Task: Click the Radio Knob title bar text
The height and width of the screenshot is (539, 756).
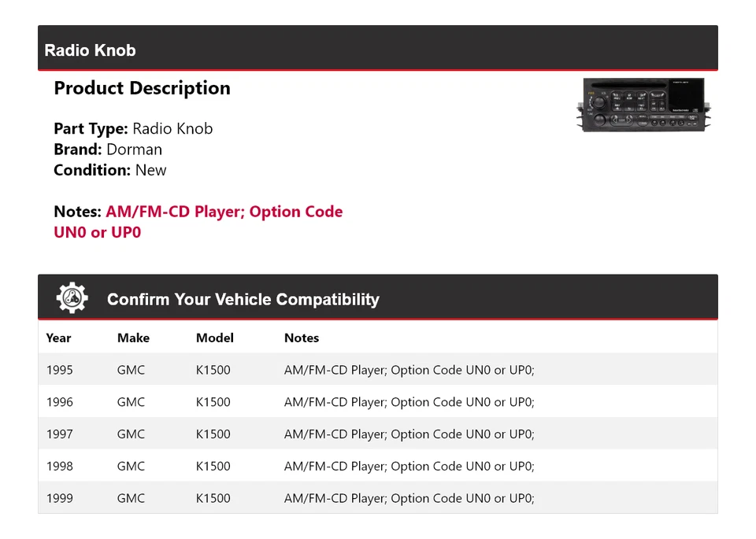Action: (x=90, y=50)
